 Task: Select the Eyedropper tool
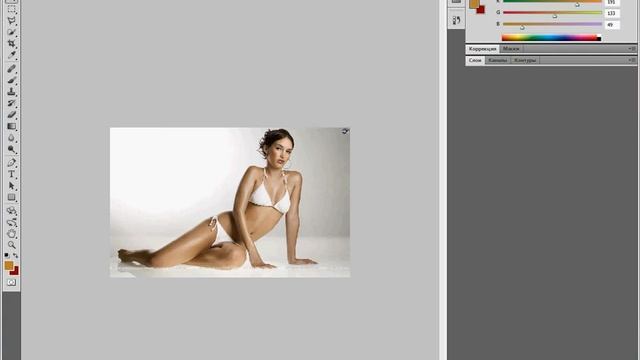[11, 55]
